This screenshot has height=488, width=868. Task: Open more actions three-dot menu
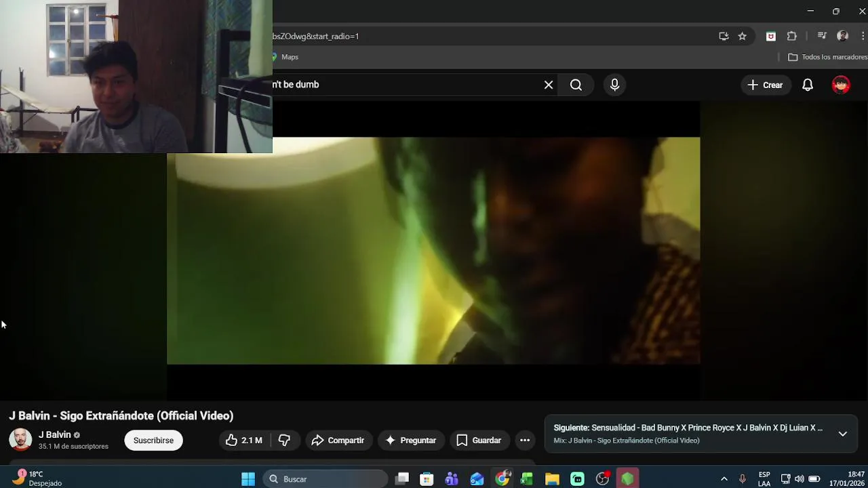tap(525, 440)
